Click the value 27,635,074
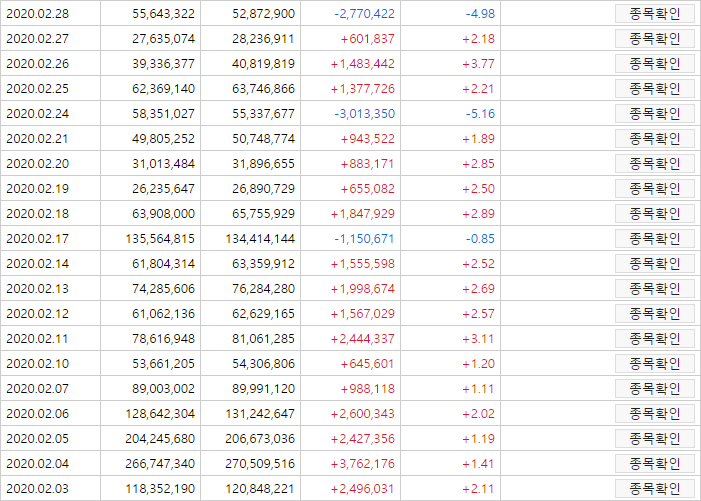Viewport: 701px width, 501px height. pos(163,39)
